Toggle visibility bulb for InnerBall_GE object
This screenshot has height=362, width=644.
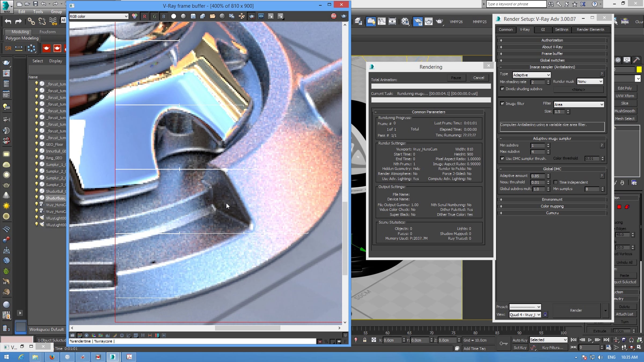[36, 151]
